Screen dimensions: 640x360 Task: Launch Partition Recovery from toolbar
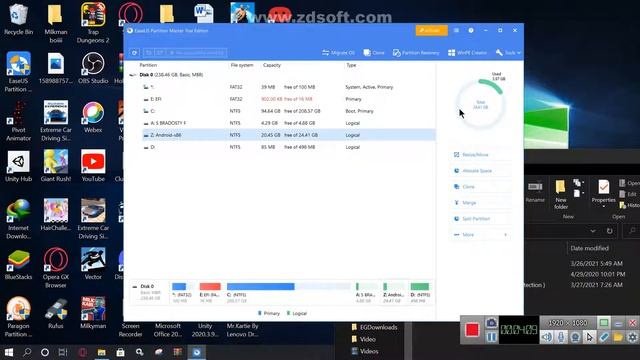click(x=416, y=53)
